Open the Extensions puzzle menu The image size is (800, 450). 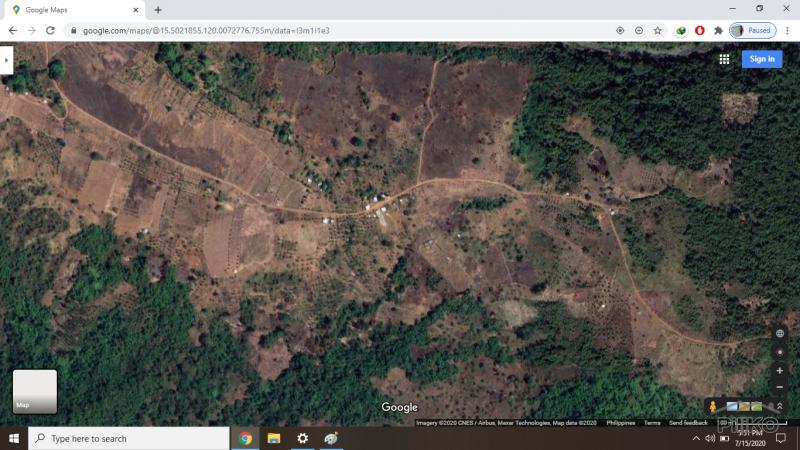pos(718,31)
